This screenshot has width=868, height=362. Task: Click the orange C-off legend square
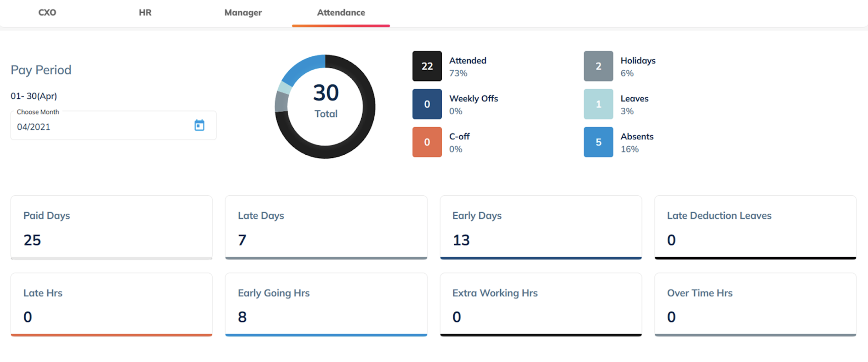(427, 142)
